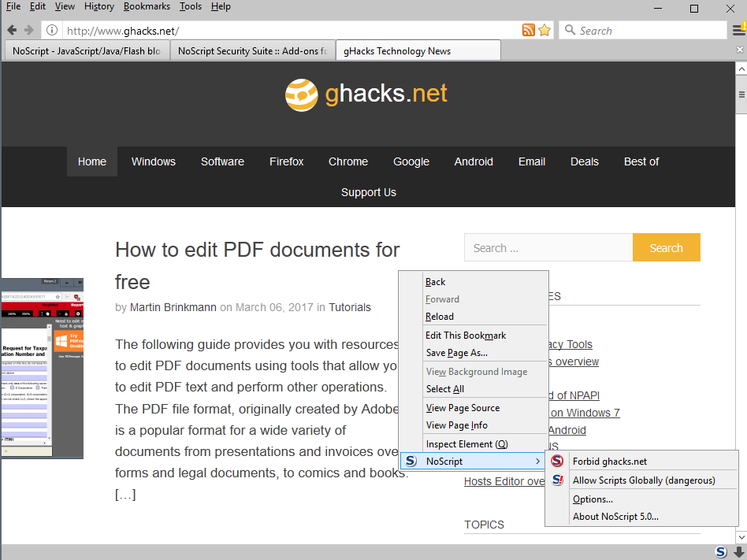Click author link Martin Brinkmann
747x560 pixels.
pyautogui.click(x=173, y=307)
